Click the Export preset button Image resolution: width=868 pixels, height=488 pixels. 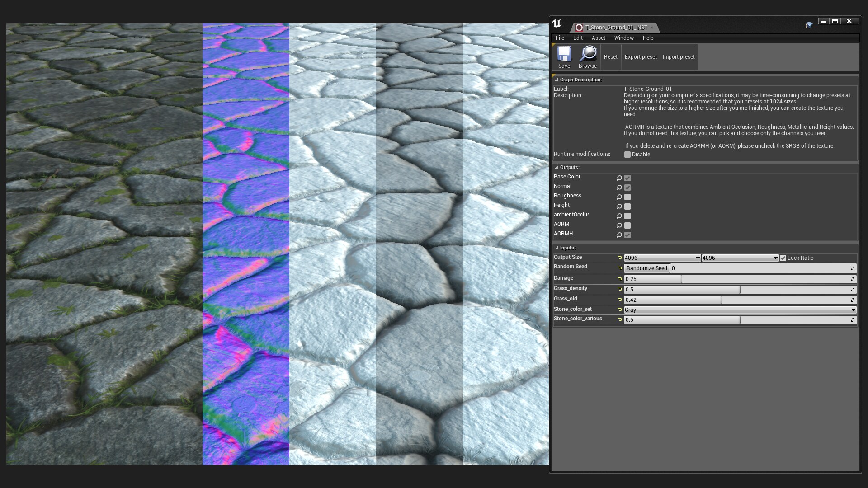pyautogui.click(x=640, y=57)
